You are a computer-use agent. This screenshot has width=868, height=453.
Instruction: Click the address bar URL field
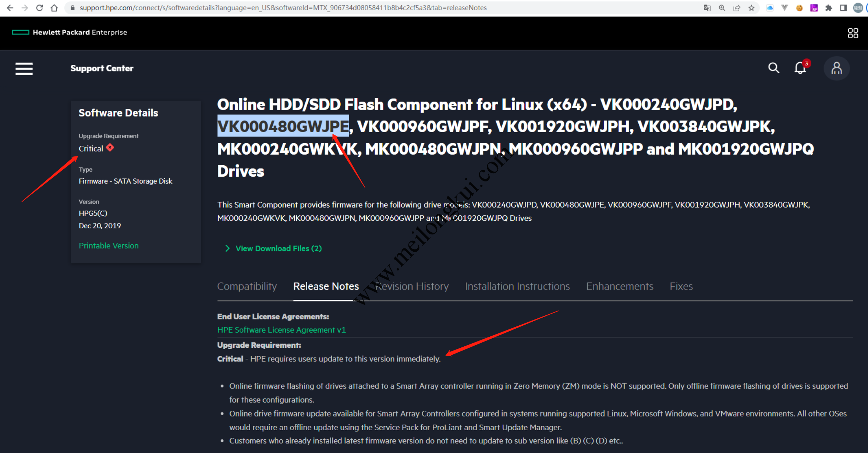coord(383,8)
